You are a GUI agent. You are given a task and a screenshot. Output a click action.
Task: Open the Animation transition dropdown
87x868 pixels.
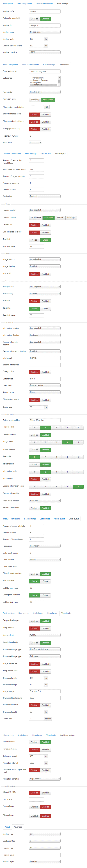coord(45,779)
